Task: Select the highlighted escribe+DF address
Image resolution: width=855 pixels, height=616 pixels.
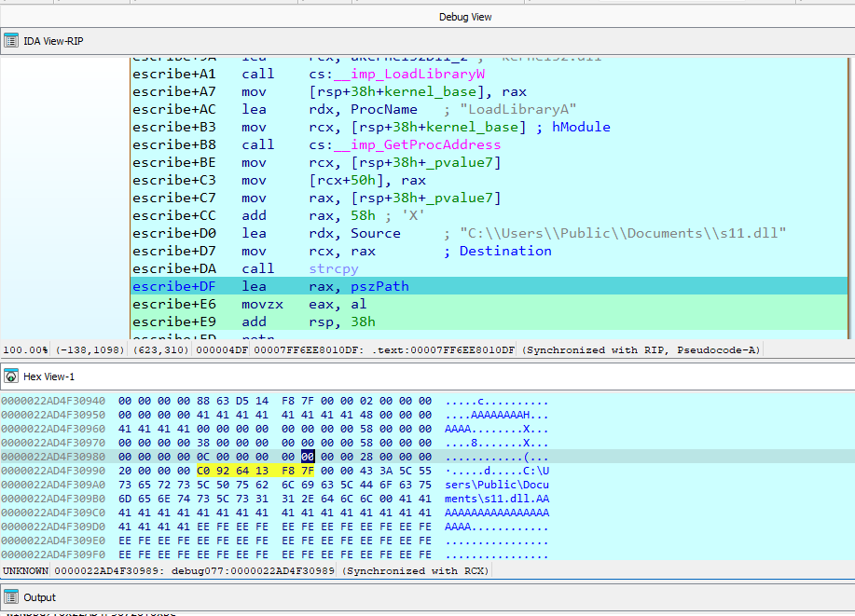Action: [x=174, y=286]
